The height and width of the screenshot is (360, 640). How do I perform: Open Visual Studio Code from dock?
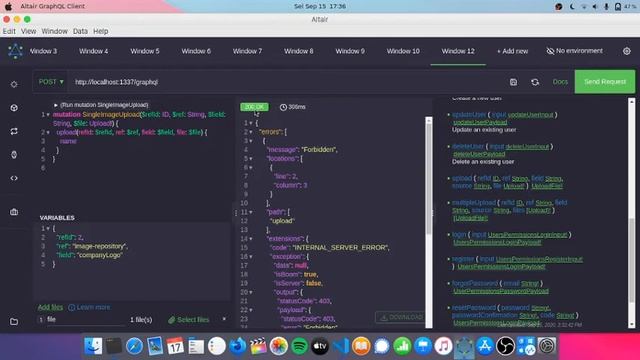tap(341, 346)
